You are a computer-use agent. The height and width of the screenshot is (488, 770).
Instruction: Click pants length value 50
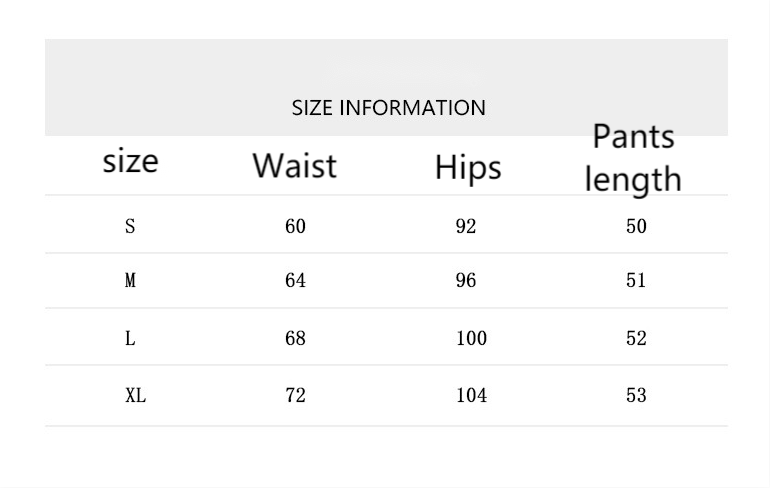(636, 226)
